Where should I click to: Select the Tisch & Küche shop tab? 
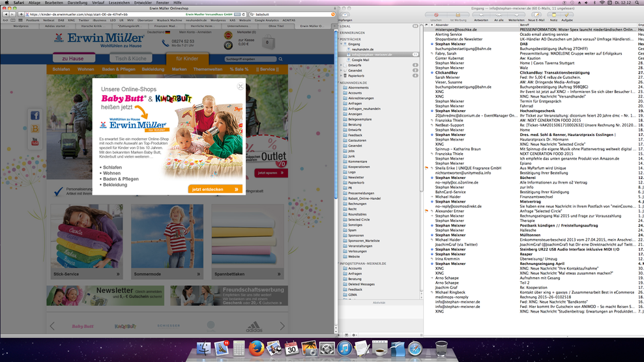pyautogui.click(x=130, y=59)
